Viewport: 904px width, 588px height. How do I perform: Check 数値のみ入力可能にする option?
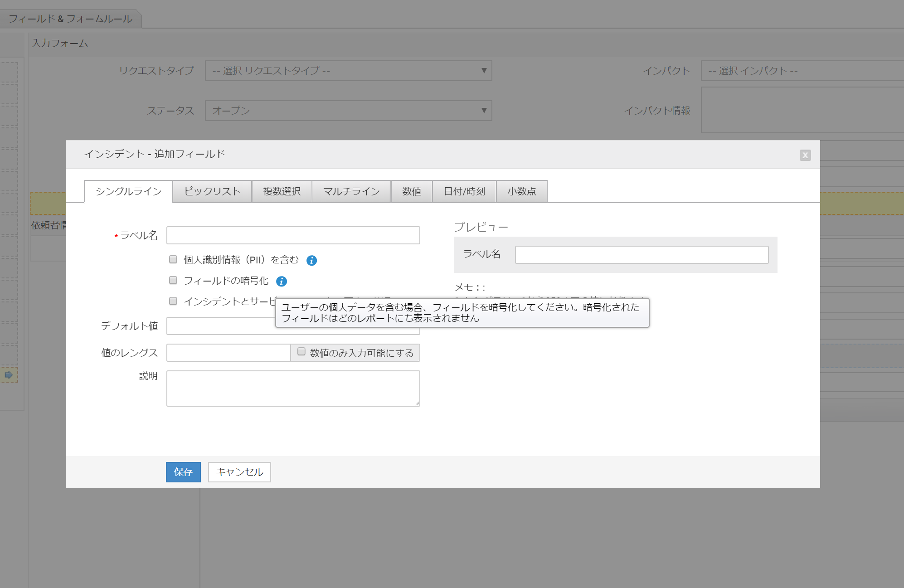[x=301, y=352]
